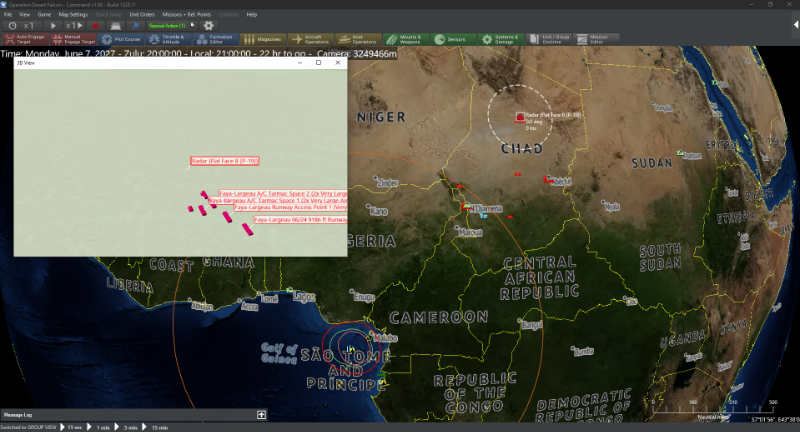Screen dimensions: 800x432
Task: Open the File menu
Action: 8,14
